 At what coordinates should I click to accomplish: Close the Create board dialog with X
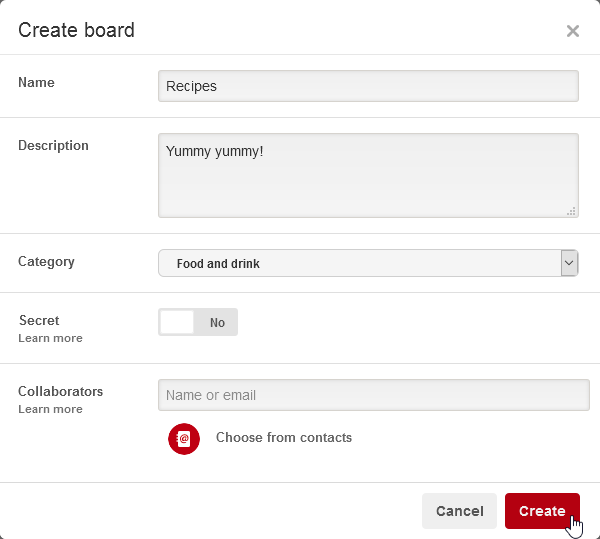(x=573, y=31)
